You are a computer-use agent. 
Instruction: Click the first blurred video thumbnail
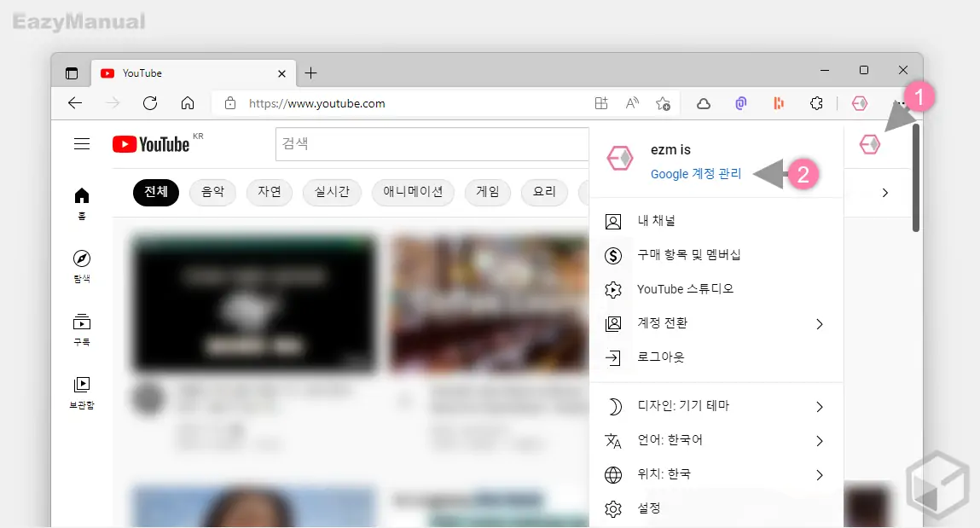click(254, 304)
